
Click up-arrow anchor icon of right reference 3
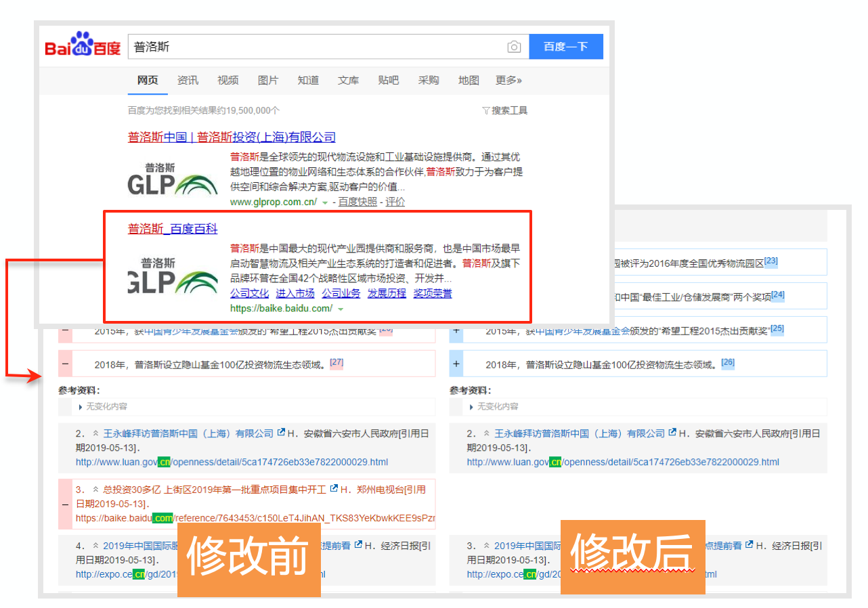tap(487, 546)
